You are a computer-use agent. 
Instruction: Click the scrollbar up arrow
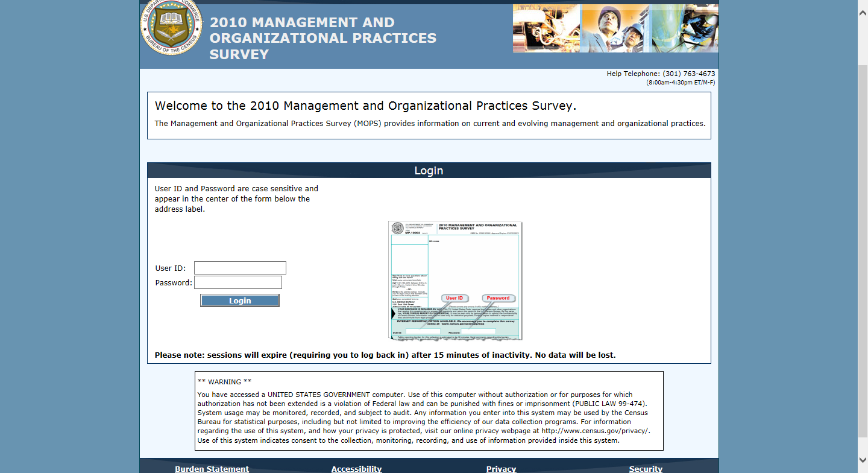tap(863, 13)
